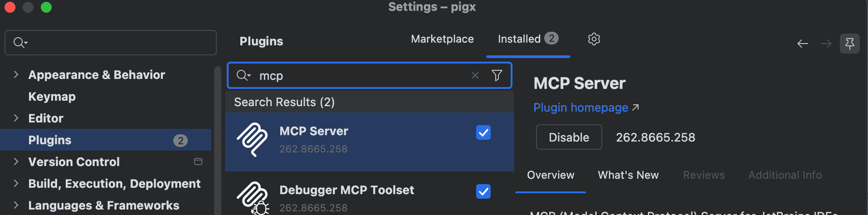The height and width of the screenshot is (215, 868).
Task: Click the settings search magnifier icon
Action: 20,43
